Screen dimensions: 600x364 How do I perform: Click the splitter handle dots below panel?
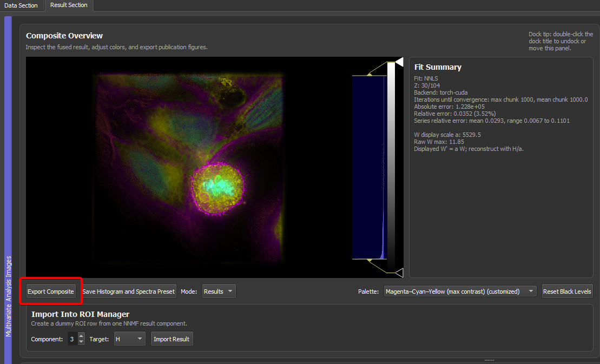pyautogui.click(x=489, y=360)
